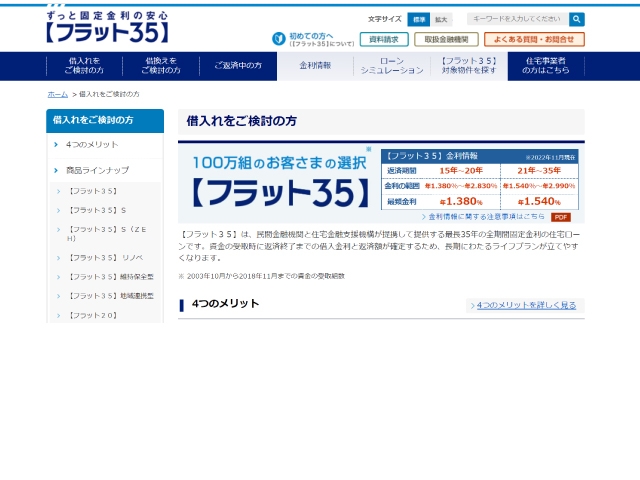The width and height of the screenshot is (640, 480).
Task: Click the 4つのメリット section heading
Action: [225, 304]
